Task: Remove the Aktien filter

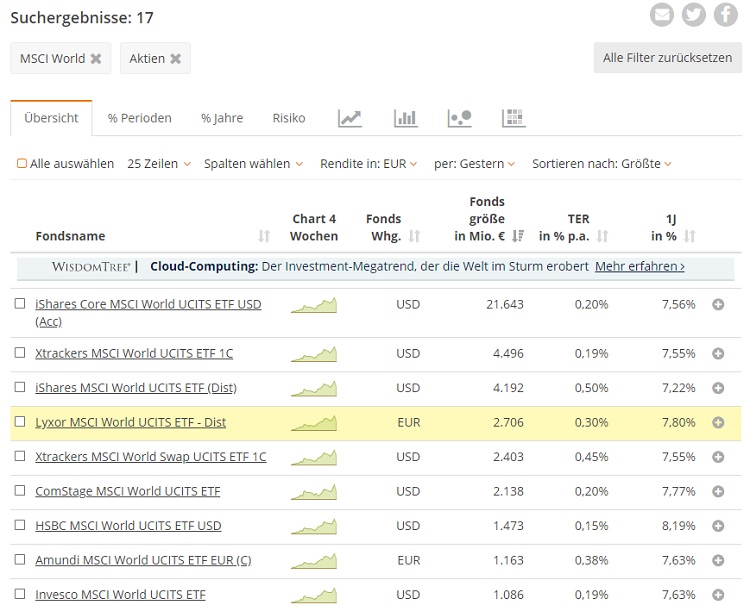Action: pyautogui.click(x=176, y=58)
